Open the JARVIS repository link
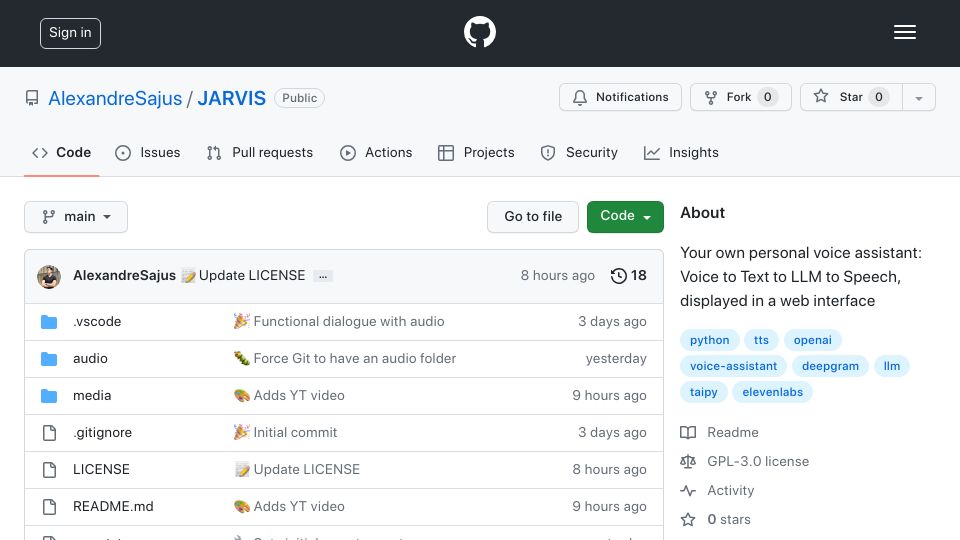Screen dimensions: 960x540 click(x=231, y=98)
